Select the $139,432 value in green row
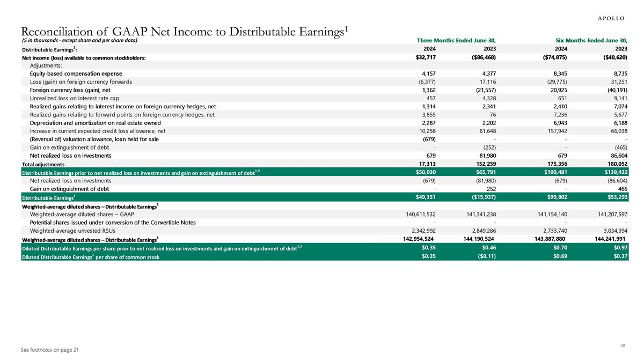This screenshot has width=644, height=362. coord(615,172)
